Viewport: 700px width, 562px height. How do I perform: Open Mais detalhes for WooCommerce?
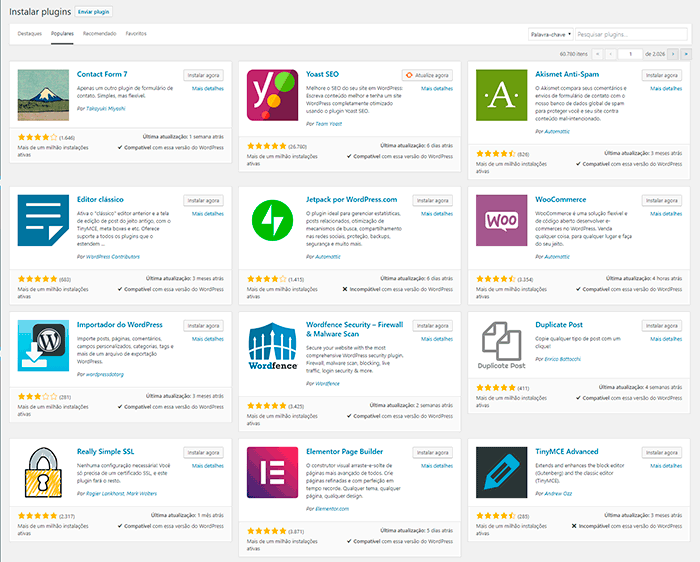[x=666, y=214]
